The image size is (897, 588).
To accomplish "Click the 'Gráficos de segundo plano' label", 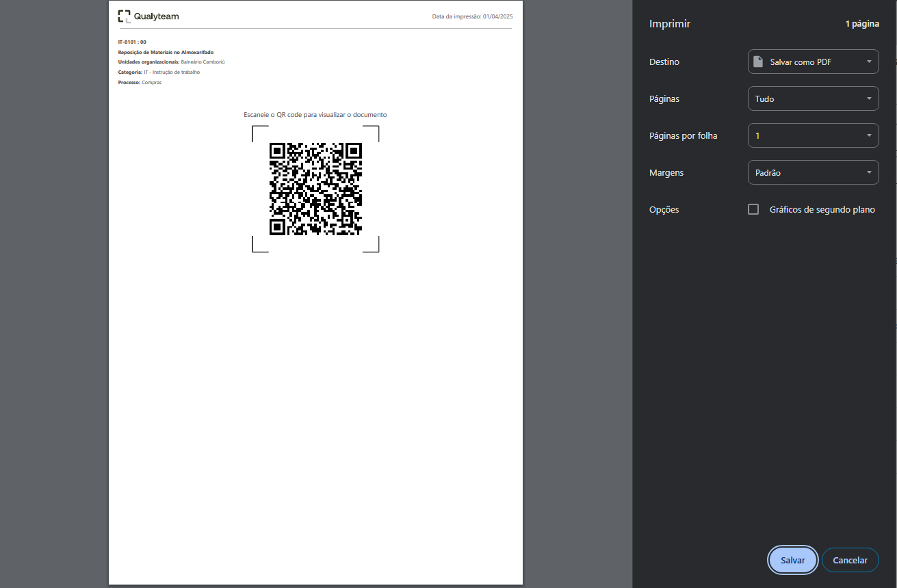I will point(822,210).
